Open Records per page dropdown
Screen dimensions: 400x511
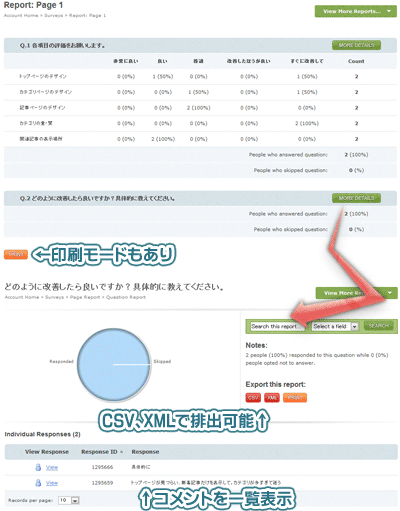coord(69,500)
